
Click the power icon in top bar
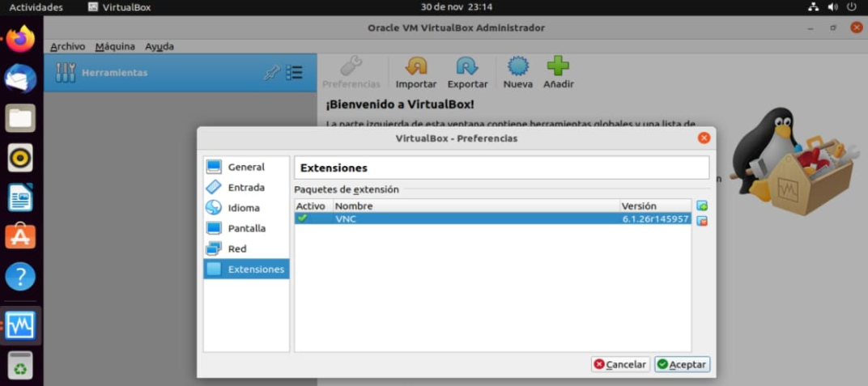(851, 7)
